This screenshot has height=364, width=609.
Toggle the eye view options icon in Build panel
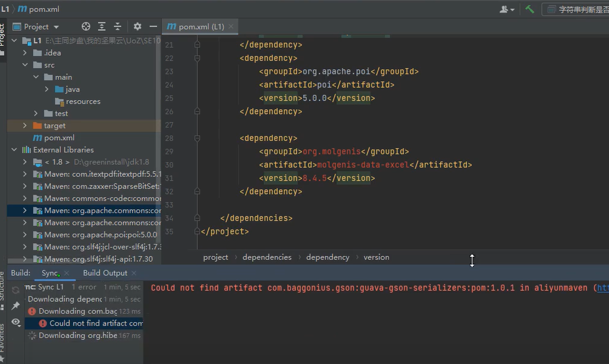pyautogui.click(x=16, y=322)
